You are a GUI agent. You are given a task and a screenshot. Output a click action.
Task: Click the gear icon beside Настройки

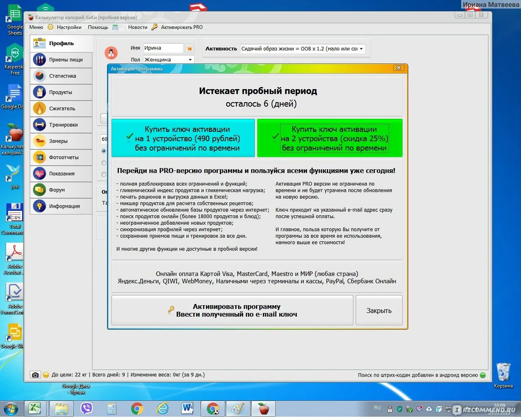pos(50,27)
